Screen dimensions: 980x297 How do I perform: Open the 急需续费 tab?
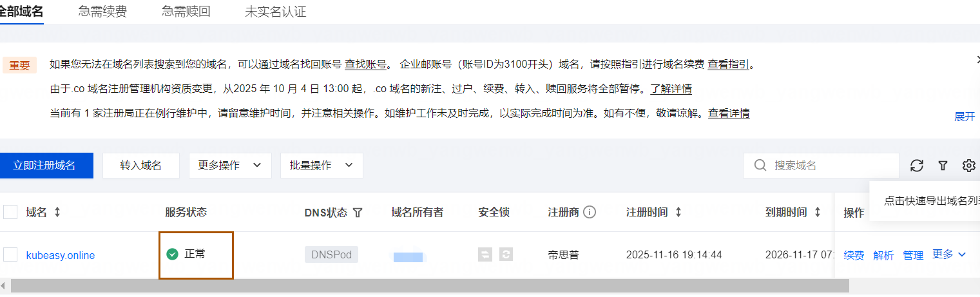(102, 12)
